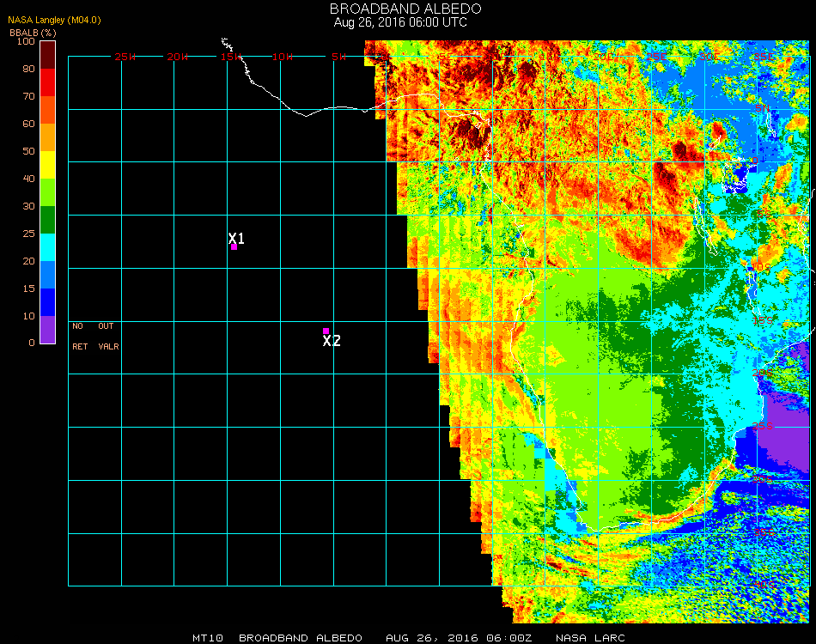Select the bright red 70-80 colorbar segment

(x=48, y=82)
